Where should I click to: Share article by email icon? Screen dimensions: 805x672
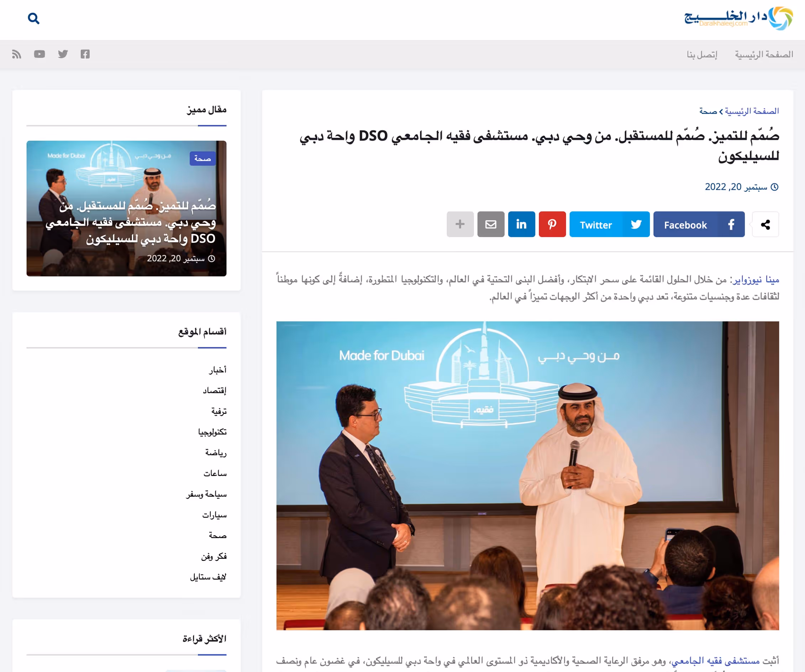(x=491, y=224)
